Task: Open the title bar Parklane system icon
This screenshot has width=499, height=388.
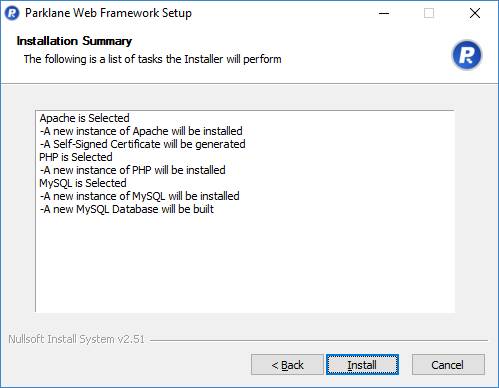Action: pyautogui.click(x=12, y=13)
